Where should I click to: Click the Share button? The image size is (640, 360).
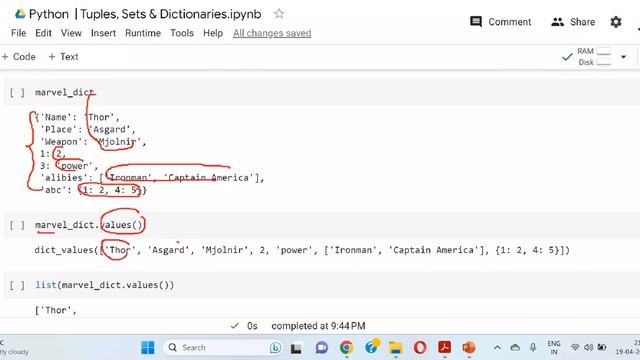(x=573, y=22)
